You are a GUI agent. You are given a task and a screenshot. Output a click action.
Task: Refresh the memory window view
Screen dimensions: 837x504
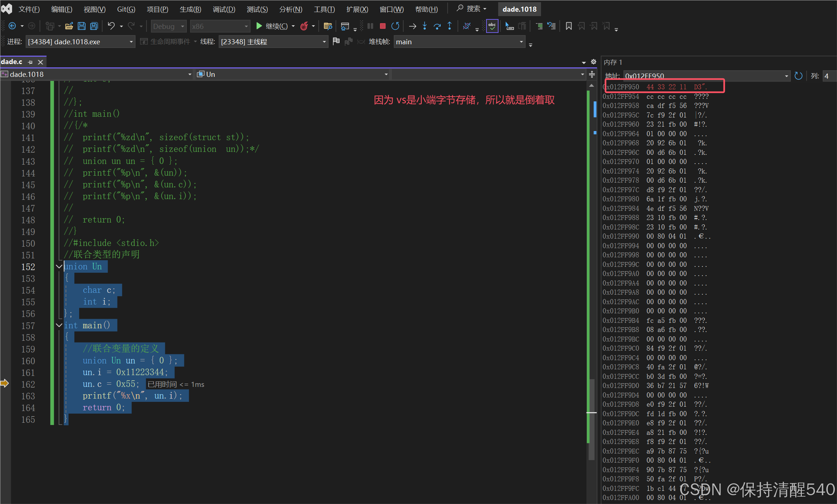coord(798,76)
